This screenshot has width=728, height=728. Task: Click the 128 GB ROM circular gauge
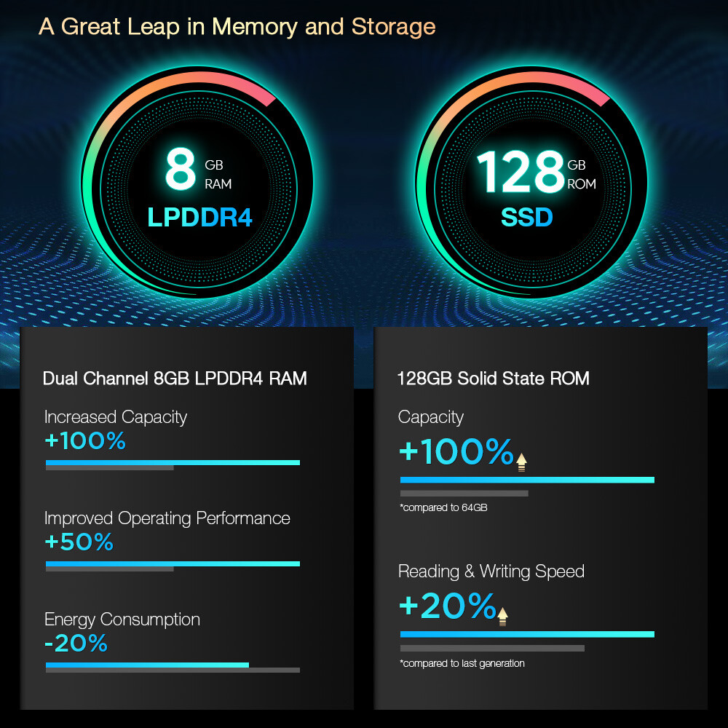tap(531, 182)
